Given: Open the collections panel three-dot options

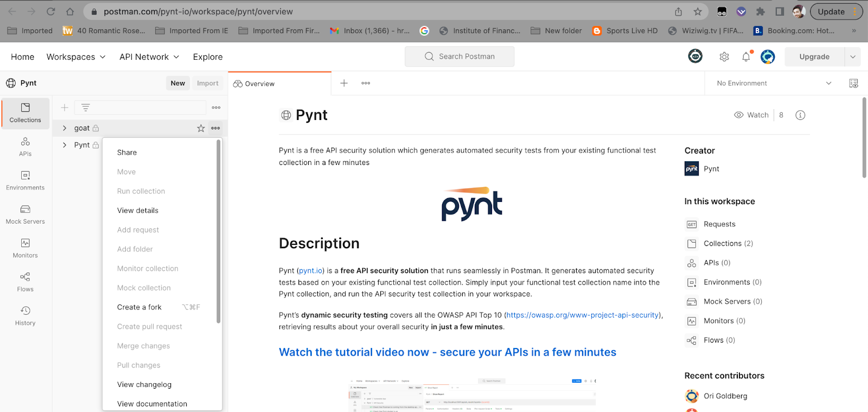Looking at the screenshot, I should (x=216, y=107).
